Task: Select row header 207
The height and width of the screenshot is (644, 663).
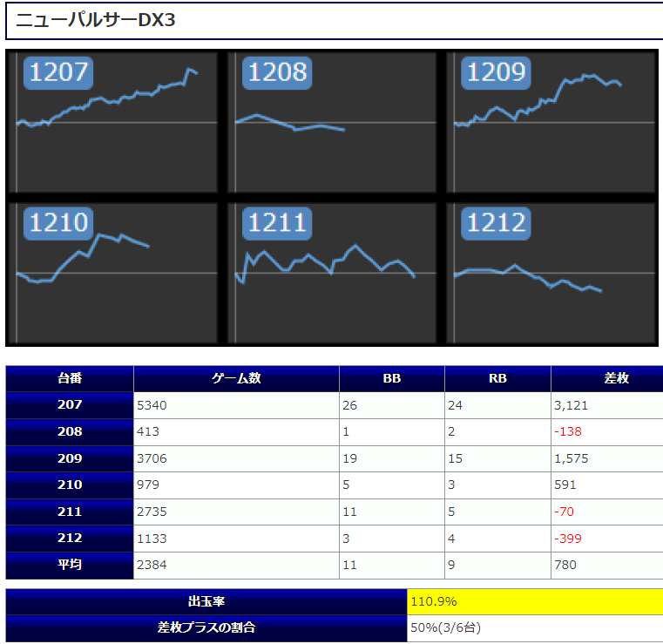Action: click(70, 405)
